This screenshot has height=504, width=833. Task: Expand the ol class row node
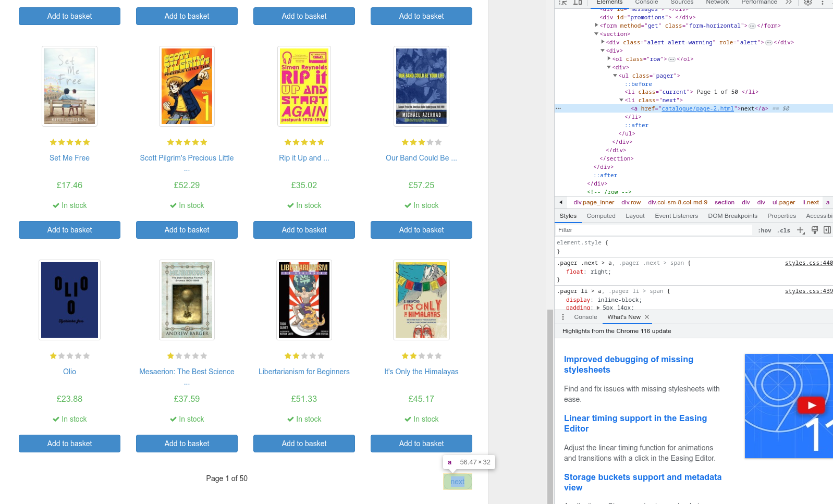[609, 59]
